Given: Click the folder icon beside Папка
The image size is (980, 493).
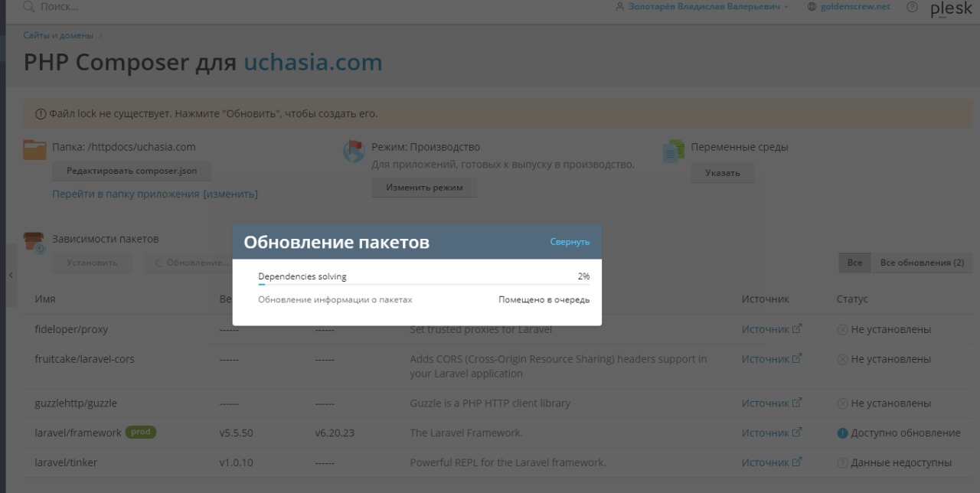Looking at the screenshot, I should pos(34,149).
